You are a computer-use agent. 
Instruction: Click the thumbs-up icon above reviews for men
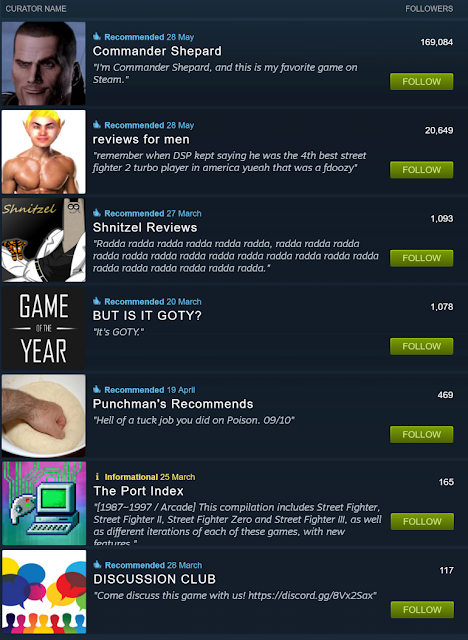pos(97,125)
